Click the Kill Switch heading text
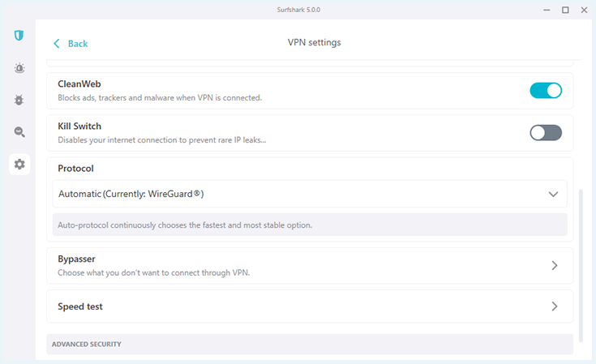 79,126
